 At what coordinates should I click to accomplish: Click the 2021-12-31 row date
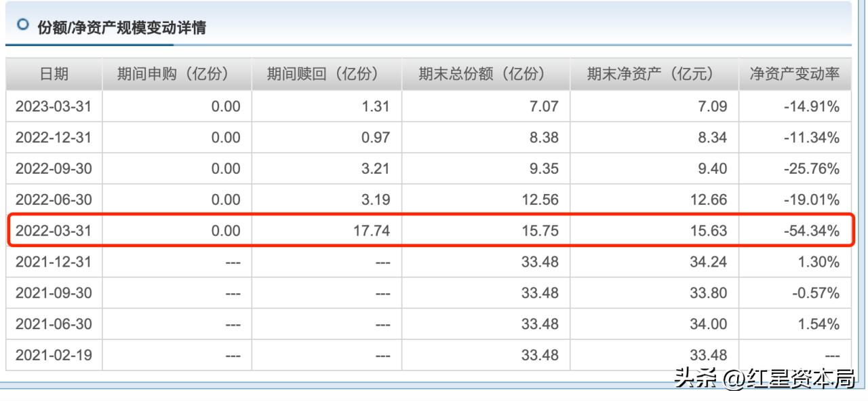point(54,261)
